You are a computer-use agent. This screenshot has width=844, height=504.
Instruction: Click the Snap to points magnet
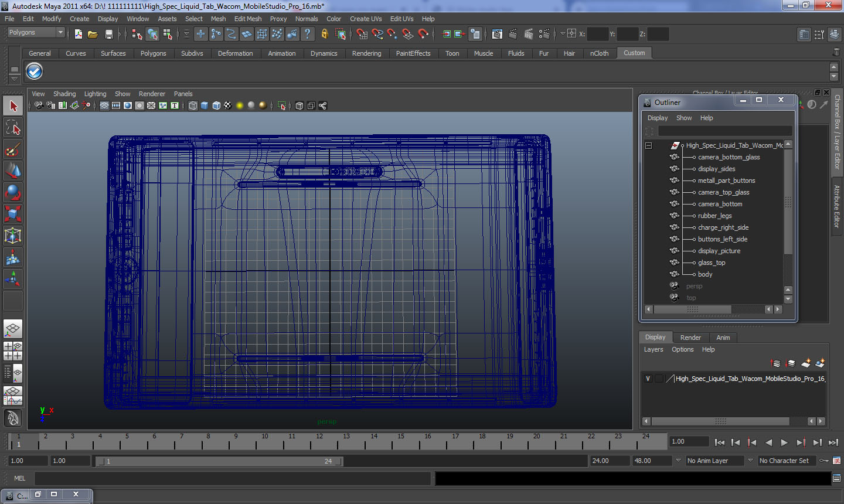click(x=392, y=34)
